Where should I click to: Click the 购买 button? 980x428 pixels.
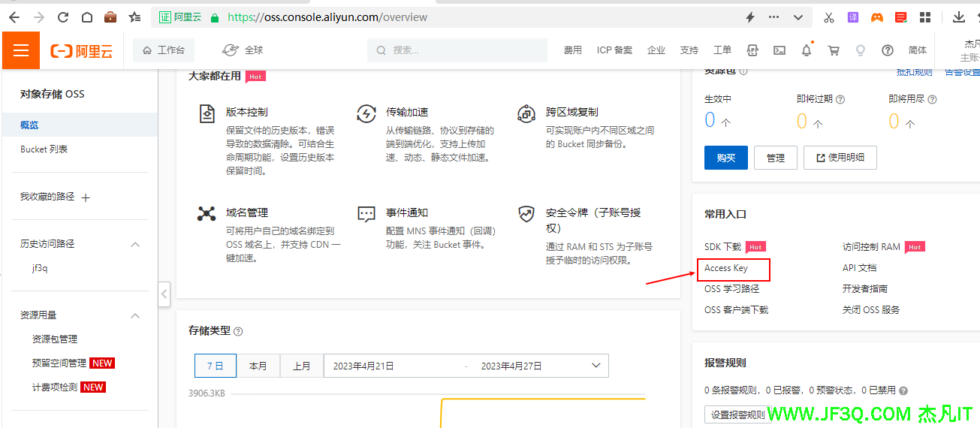point(725,158)
